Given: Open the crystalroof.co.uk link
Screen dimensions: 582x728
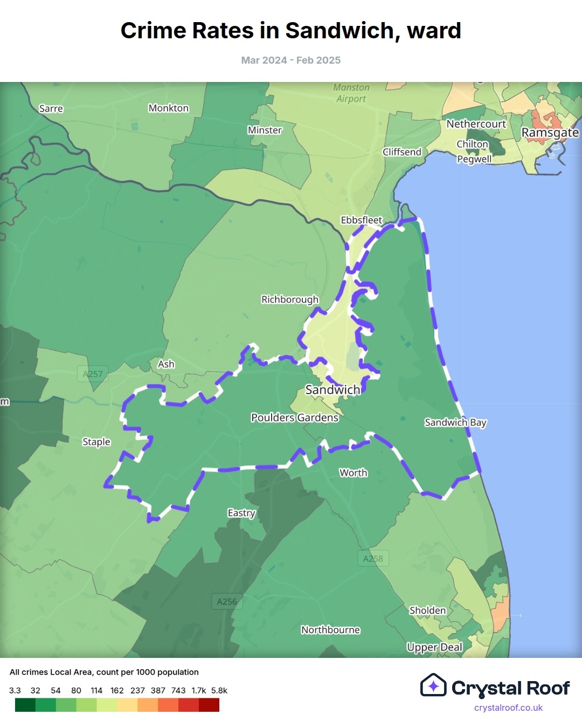Looking at the screenshot, I should pos(508,708).
